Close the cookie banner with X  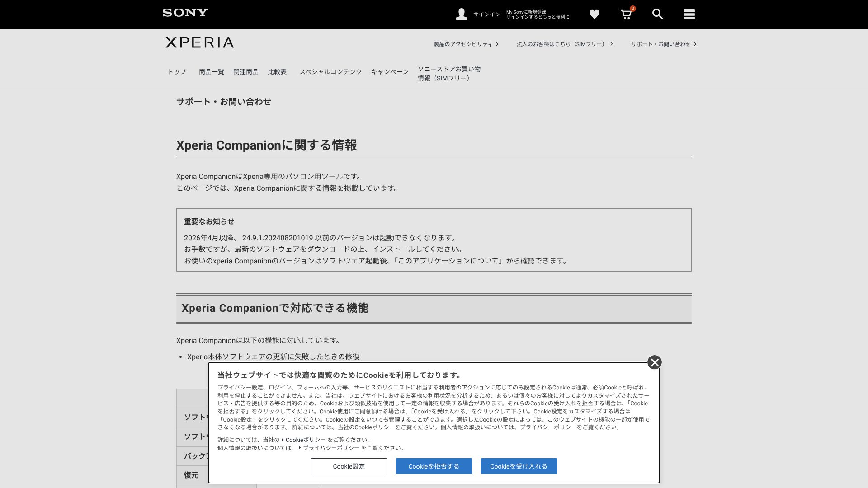(654, 362)
